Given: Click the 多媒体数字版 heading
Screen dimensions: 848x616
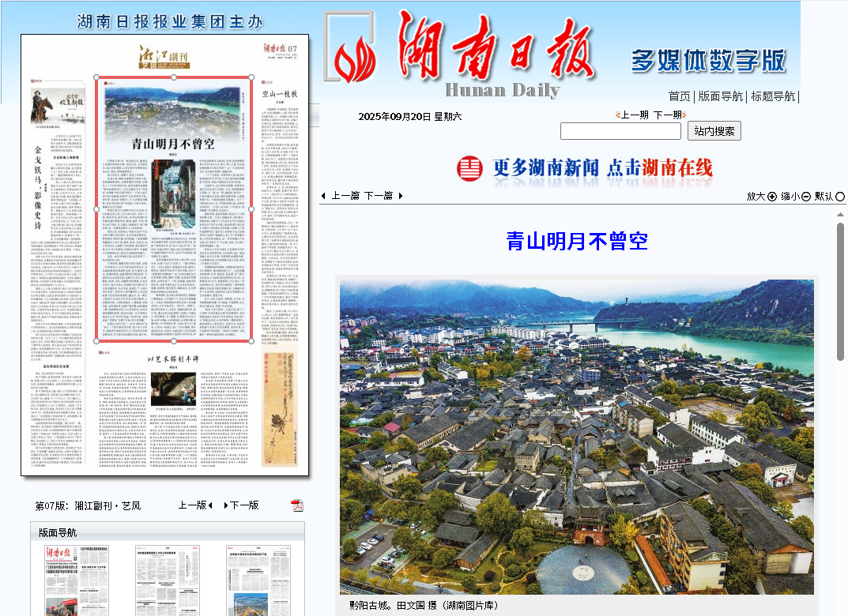Looking at the screenshot, I should 708,60.
